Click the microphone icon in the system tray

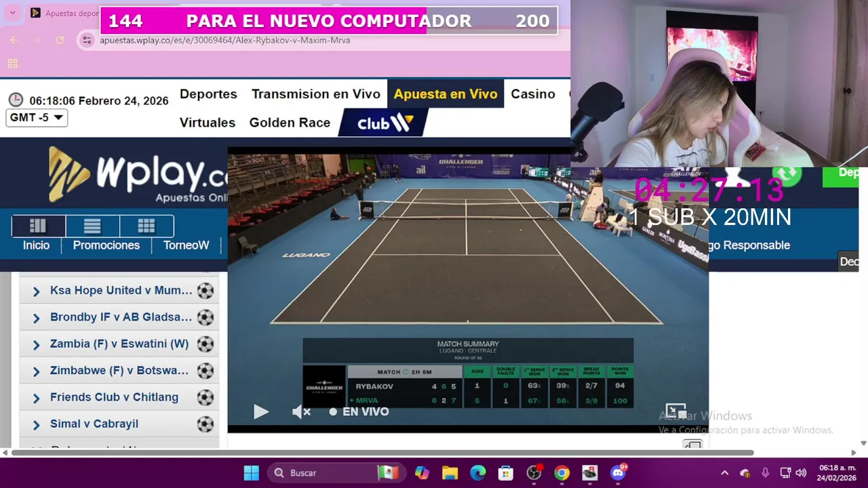[x=766, y=472]
